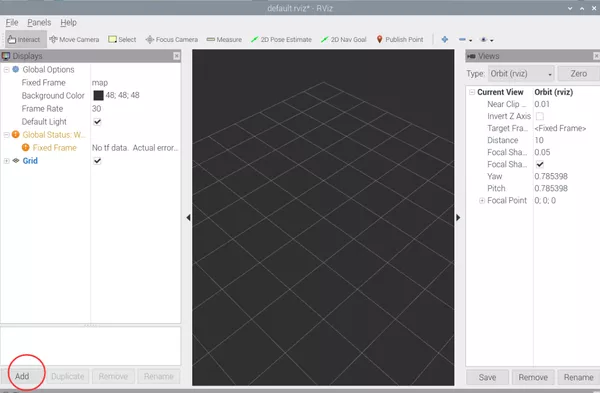Click the Focus Camera tool
The image size is (600, 393).
point(172,39)
